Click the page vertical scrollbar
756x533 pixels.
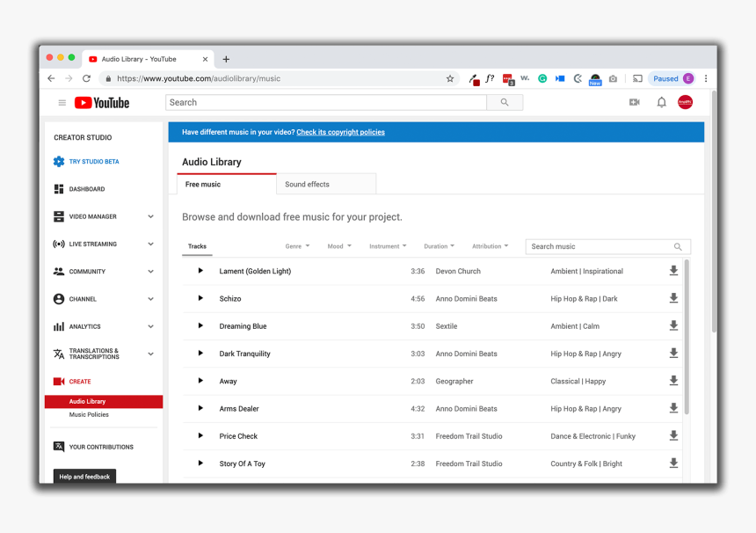(714, 211)
